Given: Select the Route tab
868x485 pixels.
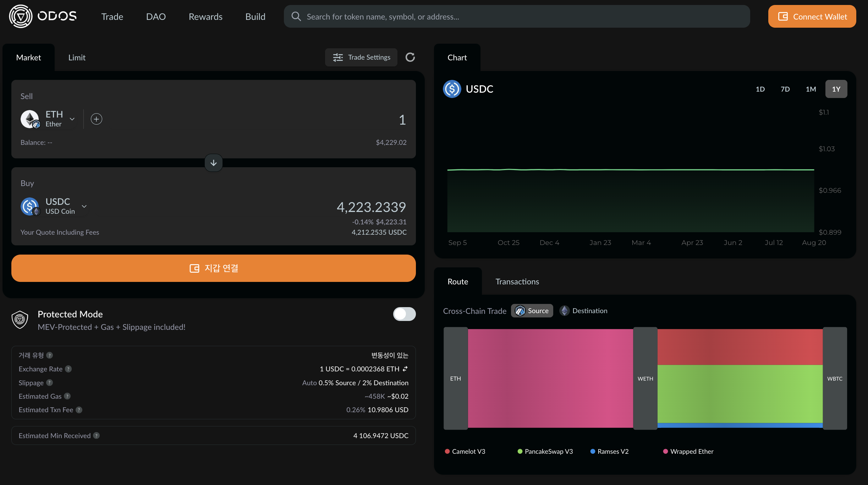Looking at the screenshot, I should click(x=458, y=281).
